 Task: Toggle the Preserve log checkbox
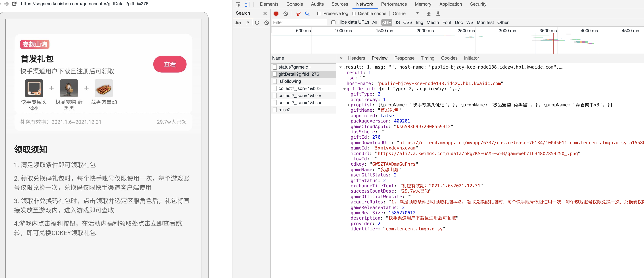320,13
